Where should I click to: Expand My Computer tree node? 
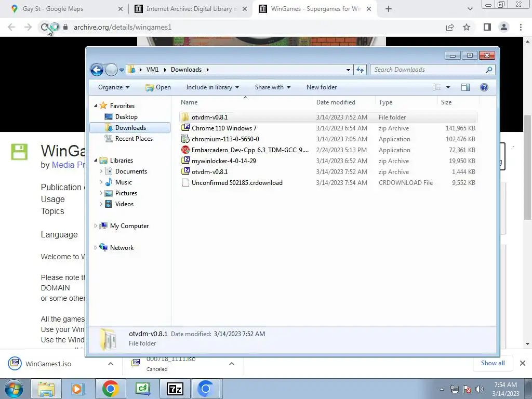click(x=96, y=225)
